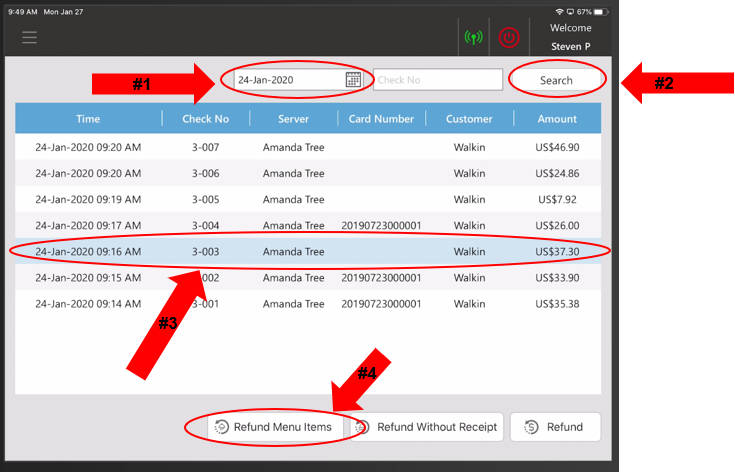This screenshot has height=473, width=735.
Task: Click the Server column header
Action: coord(293,119)
